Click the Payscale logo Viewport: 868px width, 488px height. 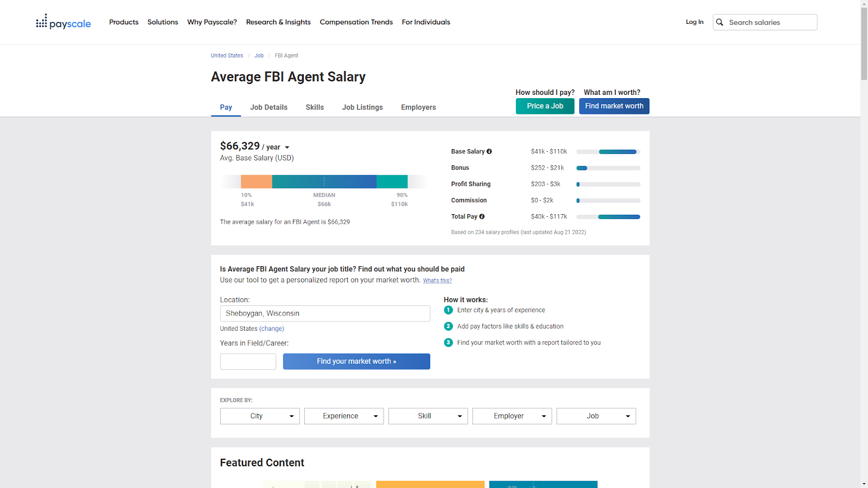pyautogui.click(x=63, y=22)
